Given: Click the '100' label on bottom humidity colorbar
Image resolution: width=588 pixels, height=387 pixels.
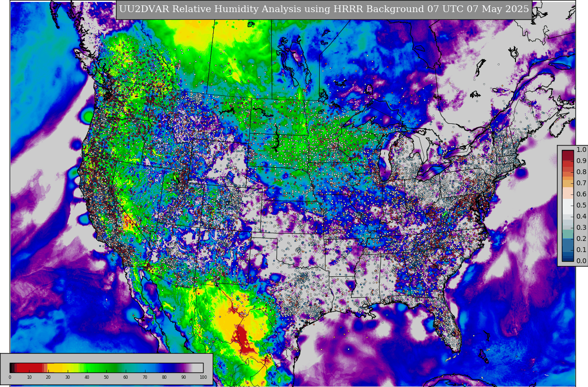Looking at the screenshot, I should click(x=203, y=377).
